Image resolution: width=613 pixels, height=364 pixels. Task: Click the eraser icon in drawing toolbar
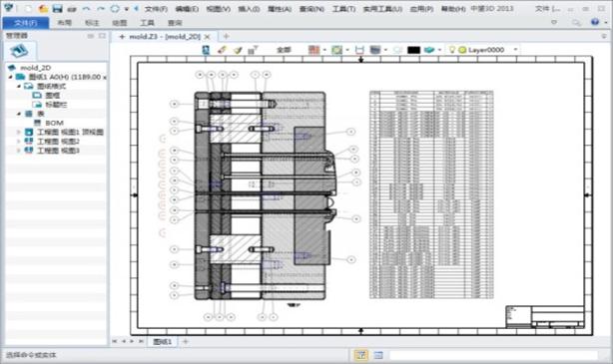(222, 50)
